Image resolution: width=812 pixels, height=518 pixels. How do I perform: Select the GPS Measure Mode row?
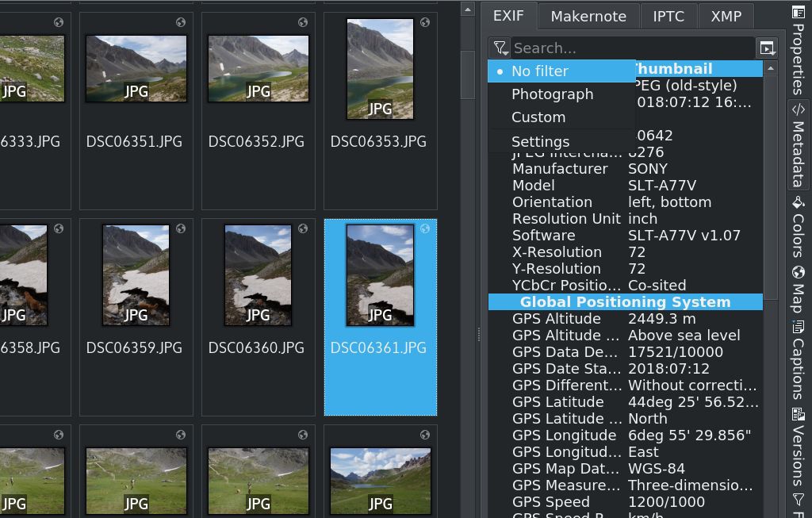click(625, 485)
